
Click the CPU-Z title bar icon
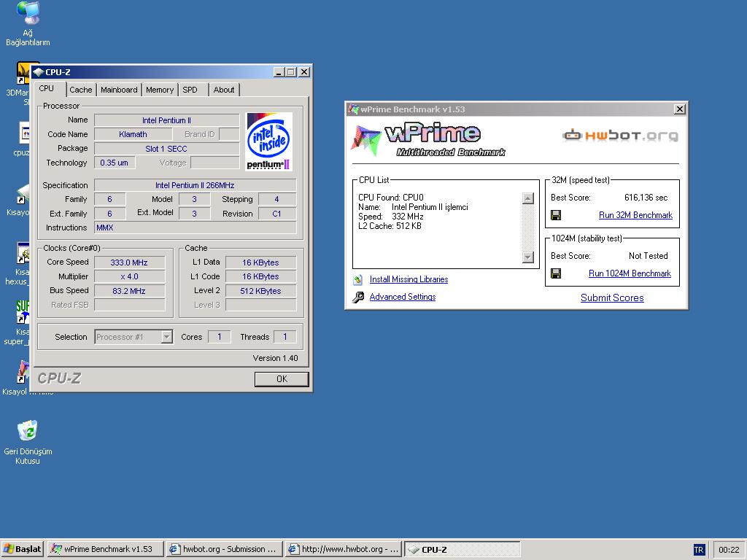39,72
